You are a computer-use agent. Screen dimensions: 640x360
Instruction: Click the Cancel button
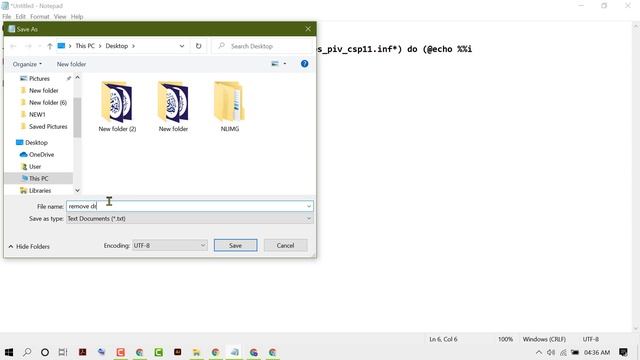(x=285, y=245)
